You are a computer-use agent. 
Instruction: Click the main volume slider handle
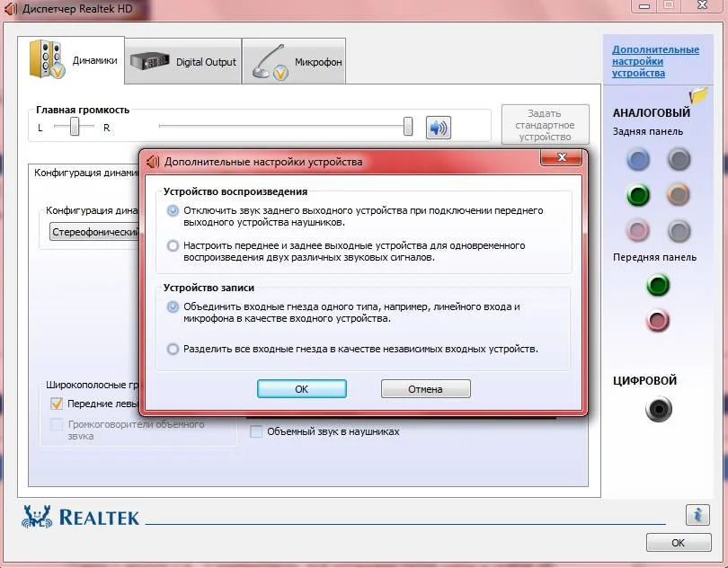tap(408, 127)
